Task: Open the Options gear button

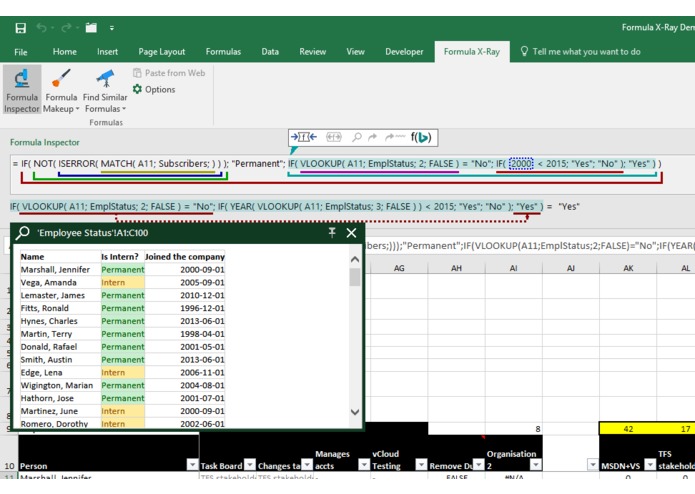Action: pyautogui.click(x=154, y=89)
